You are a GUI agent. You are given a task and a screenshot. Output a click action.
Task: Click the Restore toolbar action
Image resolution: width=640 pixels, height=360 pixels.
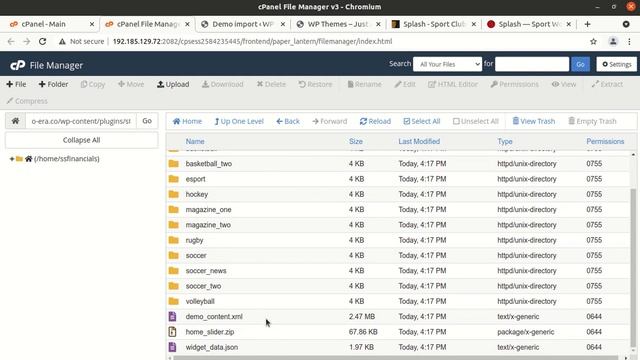(x=315, y=84)
